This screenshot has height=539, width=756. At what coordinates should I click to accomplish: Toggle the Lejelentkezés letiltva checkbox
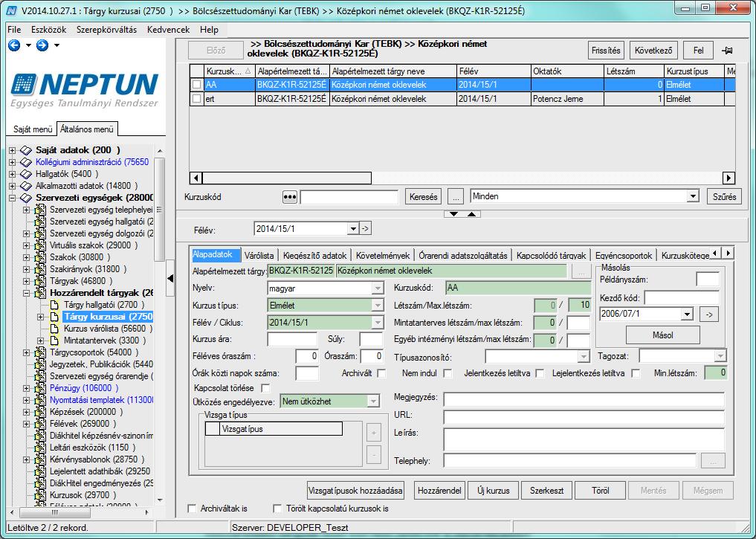pyautogui.click(x=636, y=374)
